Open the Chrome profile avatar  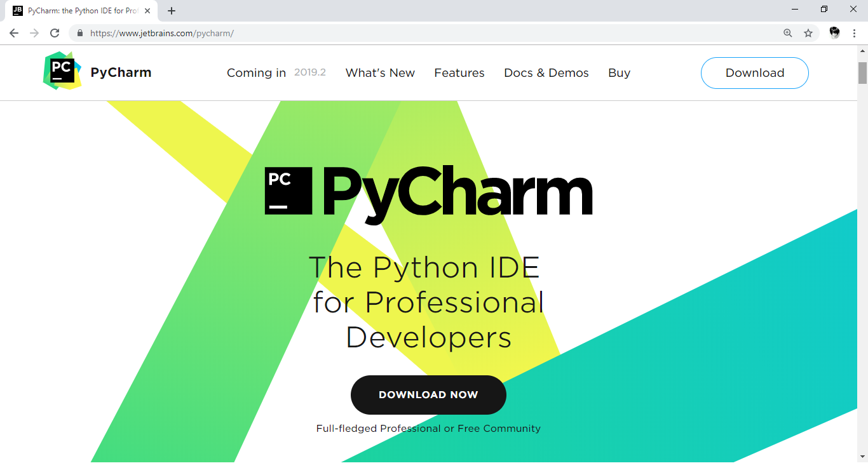(x=835, y=33)
